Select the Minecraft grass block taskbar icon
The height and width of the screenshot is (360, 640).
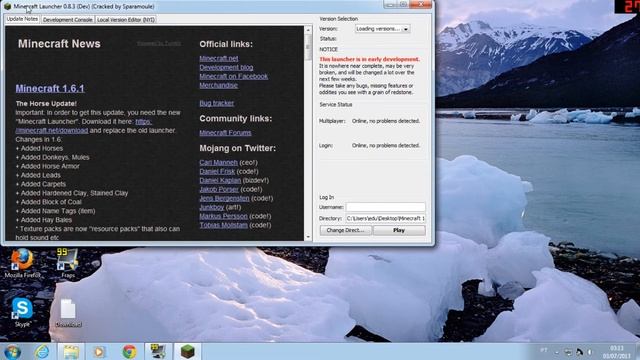coord(187,351)
